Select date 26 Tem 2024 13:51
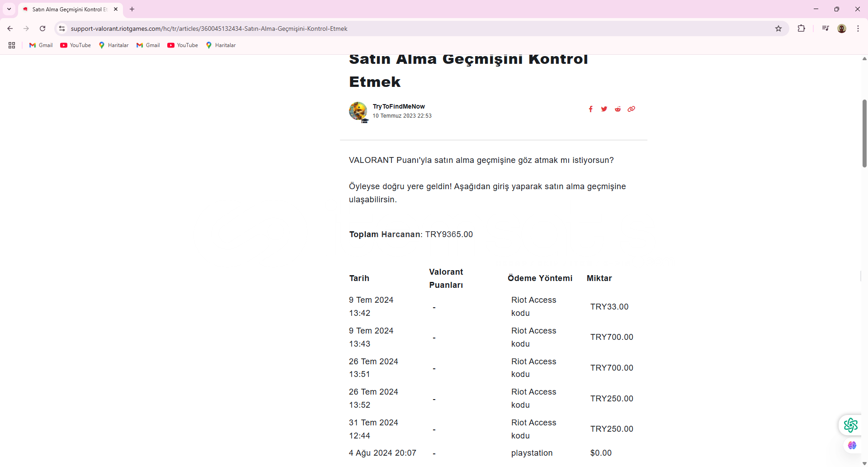Viewport: 868px width, 467px height. 373,368
